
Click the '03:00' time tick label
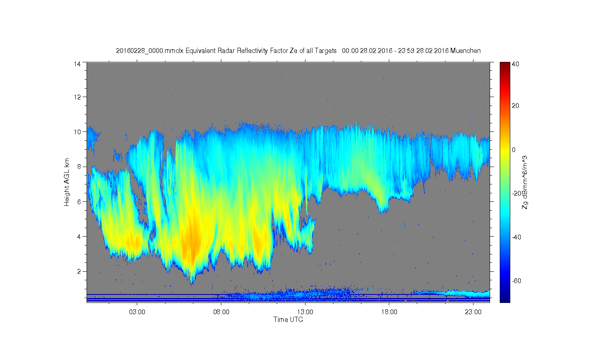tap(137, 312)
